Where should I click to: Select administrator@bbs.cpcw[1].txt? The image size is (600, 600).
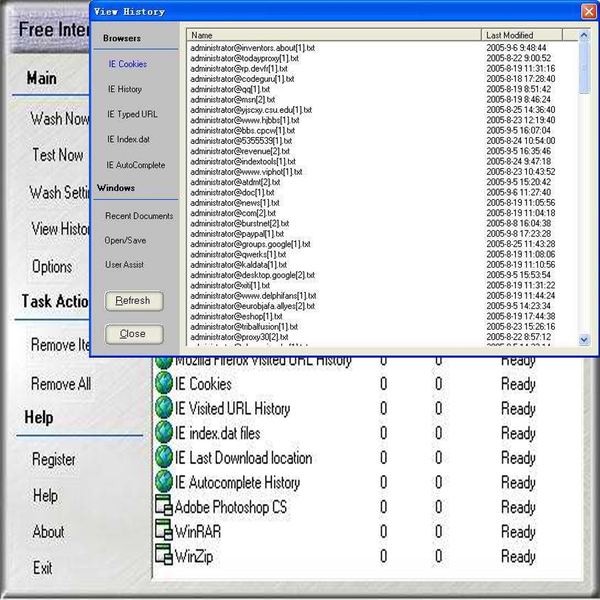pyautogui.click(x=243, y=130)
